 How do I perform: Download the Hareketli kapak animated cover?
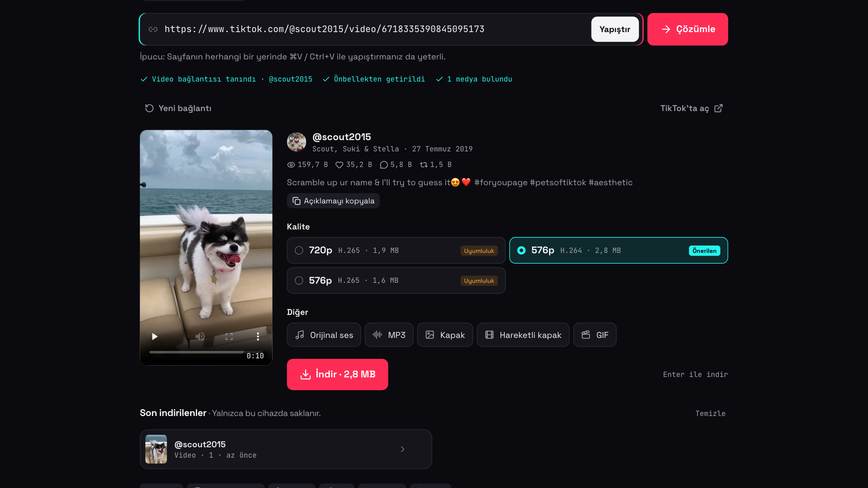523,335
